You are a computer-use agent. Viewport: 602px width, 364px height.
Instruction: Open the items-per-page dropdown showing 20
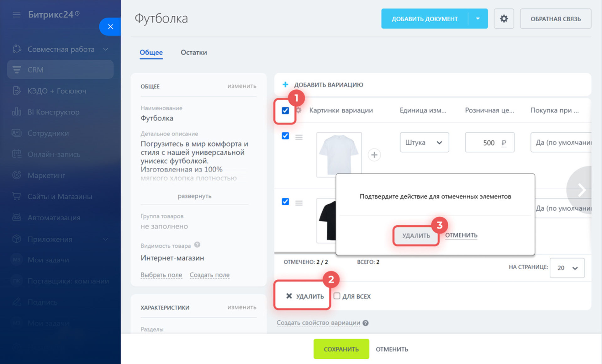coord(567,268)
